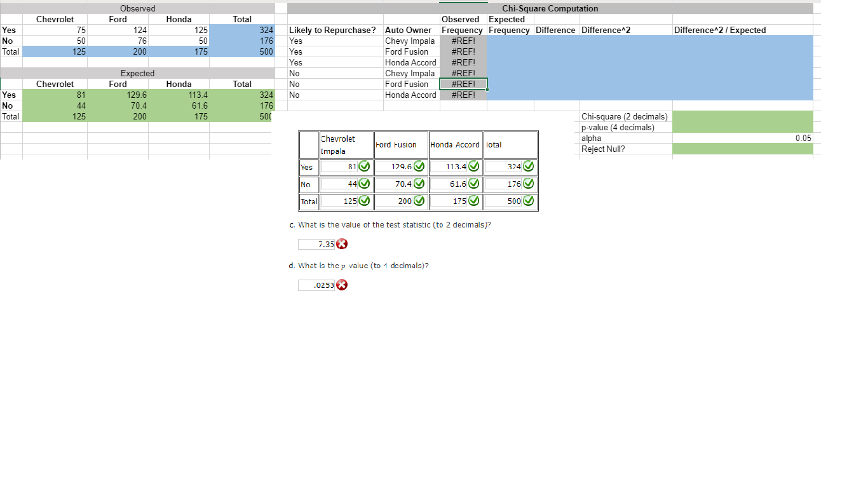Click the red X beside the 7.35 answer
Image resolution: width=868 pixels, height=488 pixels.
[342, 245]
